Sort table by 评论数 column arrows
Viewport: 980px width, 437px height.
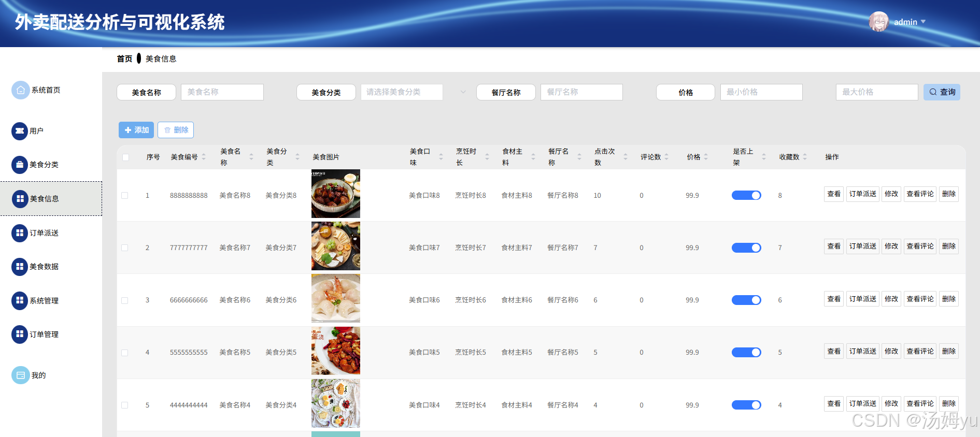[x=666, y=157]
